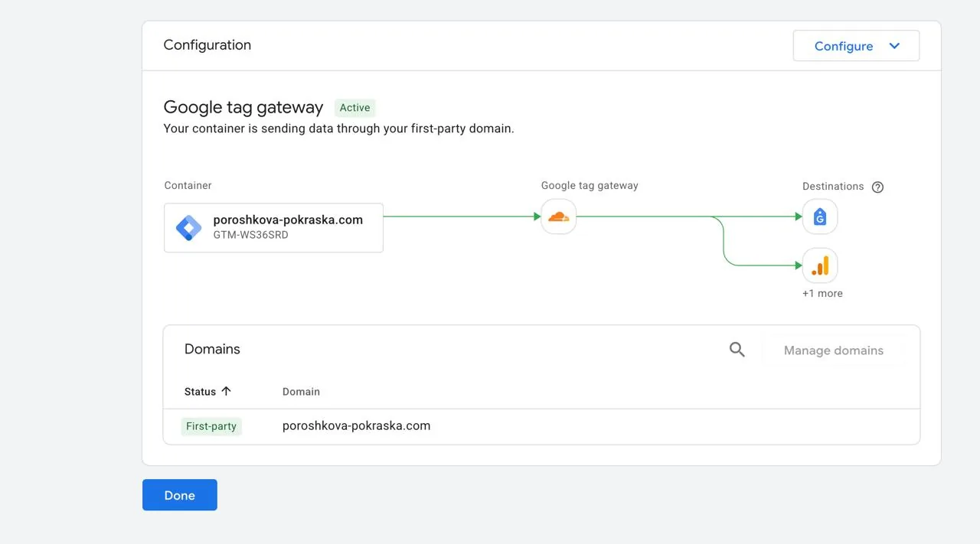Click the Google tag gateway heading
Image resolution: width=980 pixels, height=544 pixels.
point(243,107)
